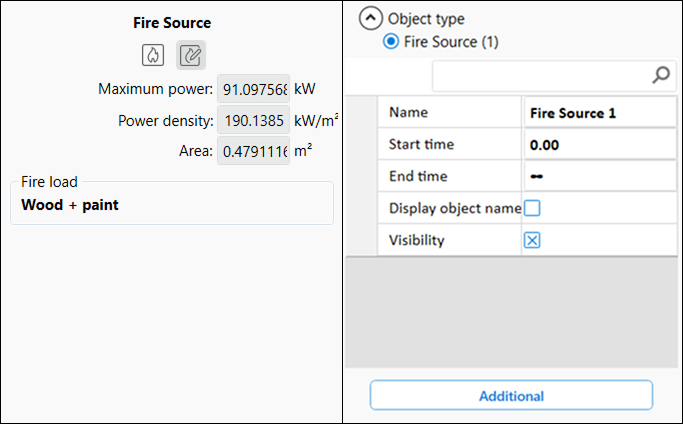Click the Fire Source heading text
The image size is (683, 424).
(172, 23)
